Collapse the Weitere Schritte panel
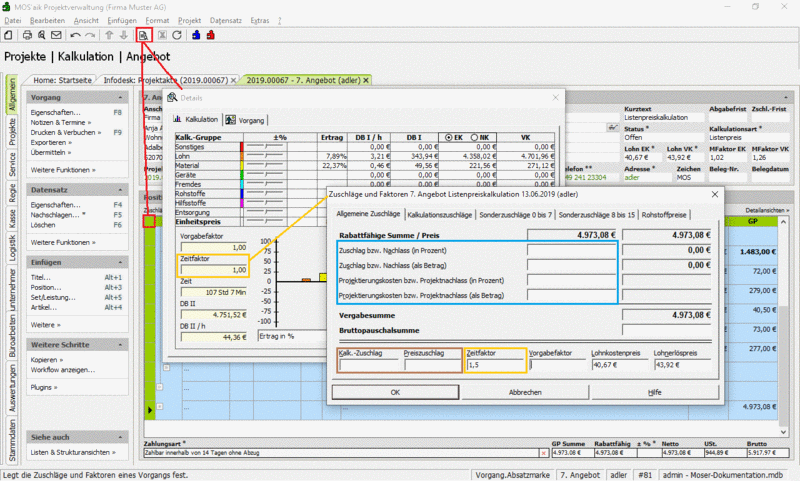The width and height of the screenshot is (800, 481). click(x=120, y=345)
